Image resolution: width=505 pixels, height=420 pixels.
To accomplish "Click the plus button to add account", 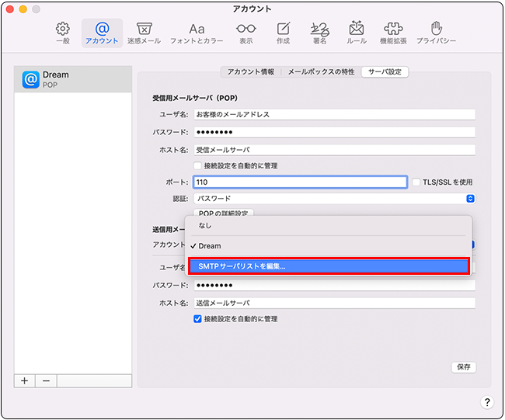I will click(x=24, y=380).
